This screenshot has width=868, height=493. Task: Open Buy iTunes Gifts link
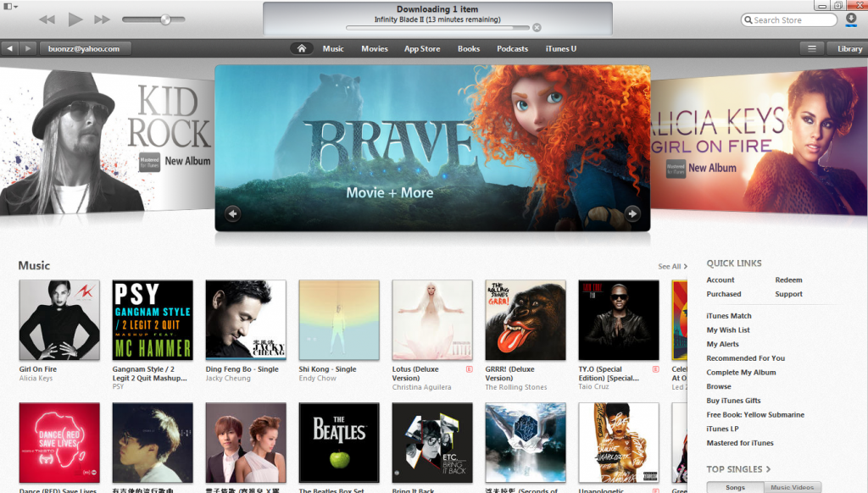click(x=733, y=401)
